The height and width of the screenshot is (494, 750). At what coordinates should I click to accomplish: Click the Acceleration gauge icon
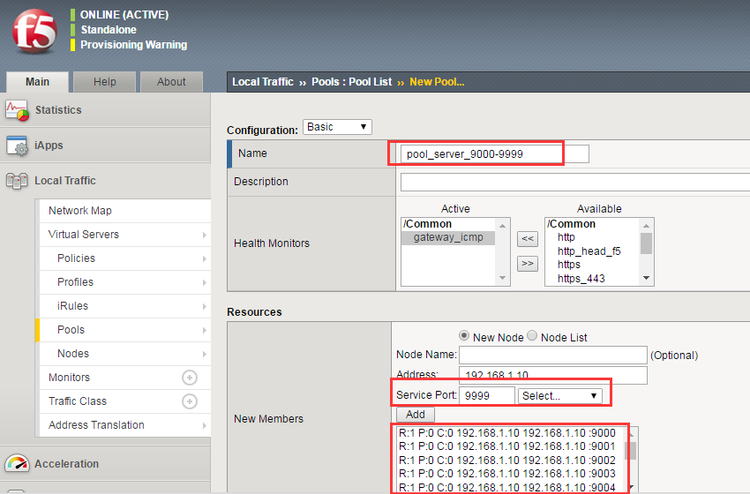pos(17,464)
